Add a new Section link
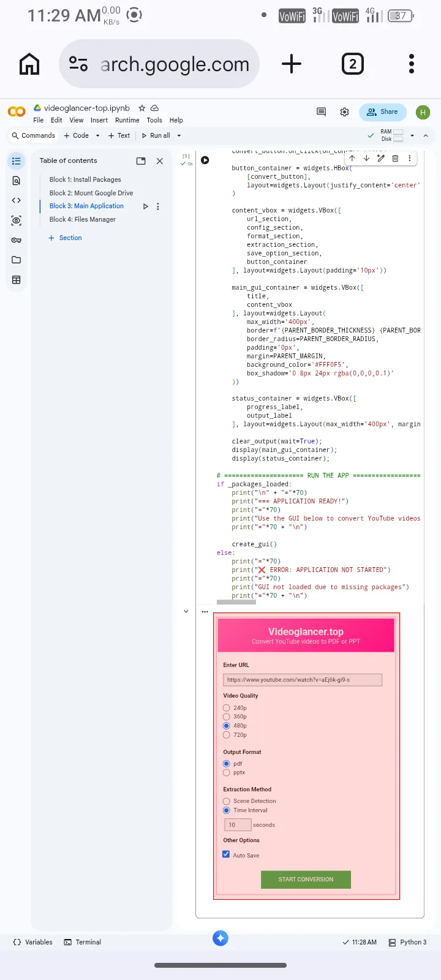 [65, 238]
